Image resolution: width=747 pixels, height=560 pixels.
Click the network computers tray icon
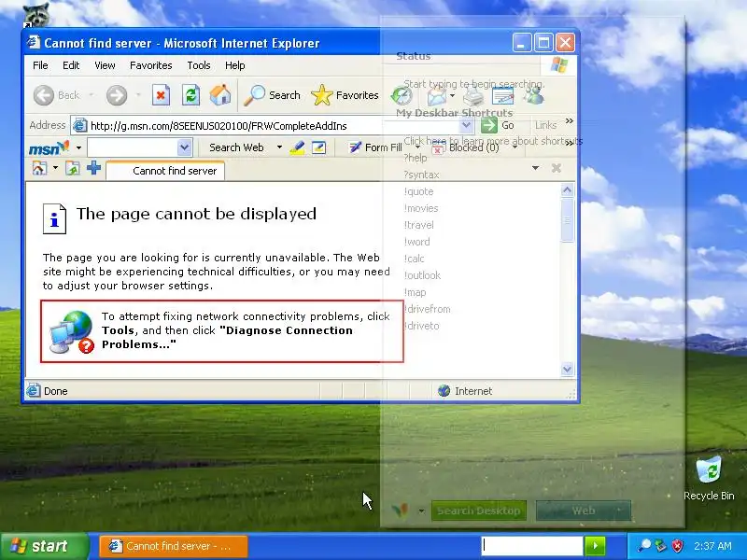(660, 546)
